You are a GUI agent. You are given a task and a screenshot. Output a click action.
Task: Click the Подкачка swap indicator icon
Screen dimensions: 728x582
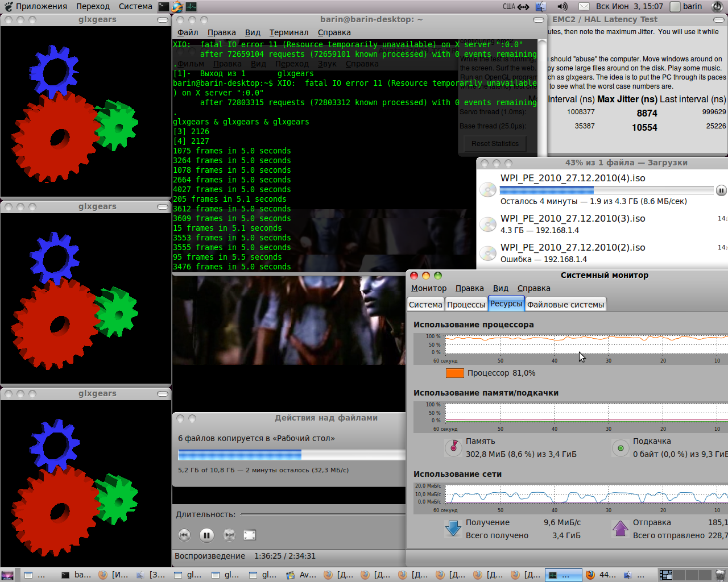621,448
